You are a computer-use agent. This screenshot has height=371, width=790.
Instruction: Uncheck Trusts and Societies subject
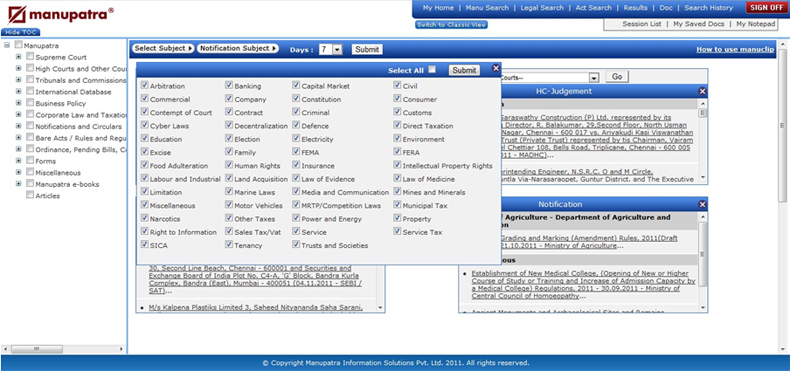(296, 244)
